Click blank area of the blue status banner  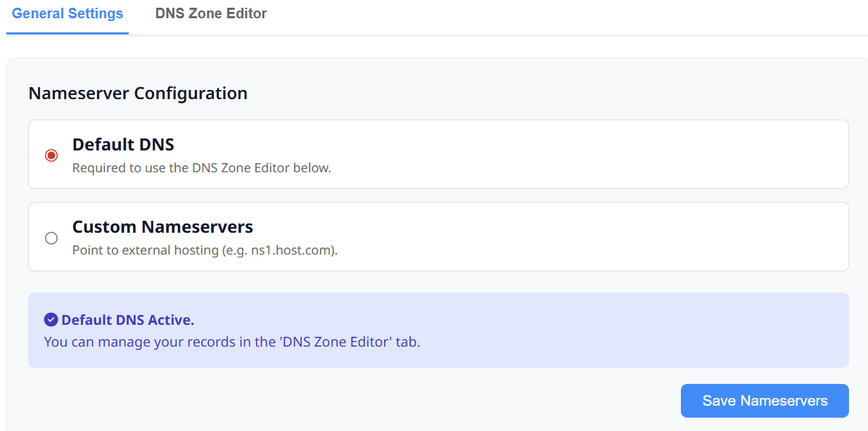coord(633,330)
